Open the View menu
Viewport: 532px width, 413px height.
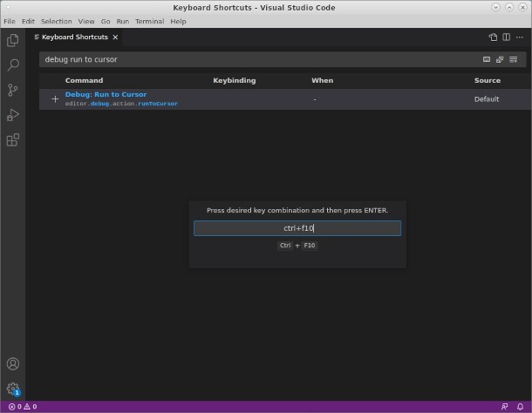click(x=86, y=22)
